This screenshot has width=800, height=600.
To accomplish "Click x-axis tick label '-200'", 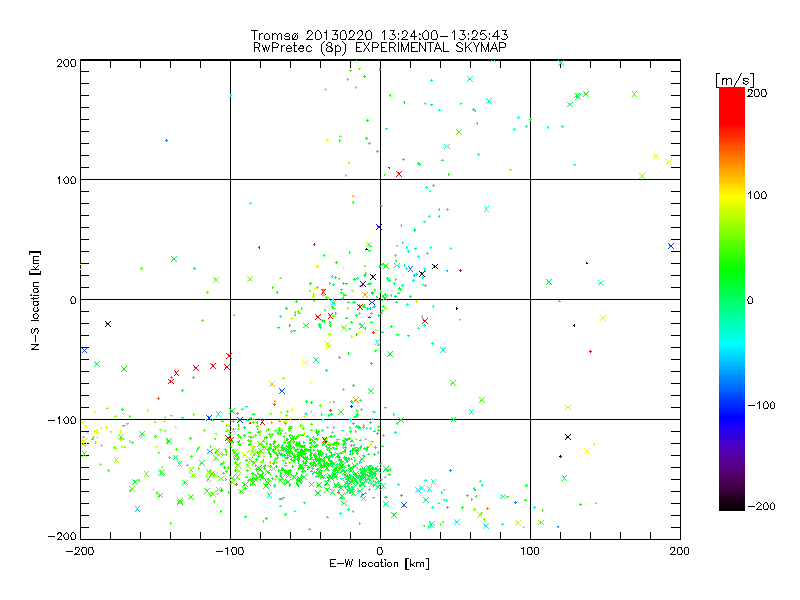I will pos(80,551).
